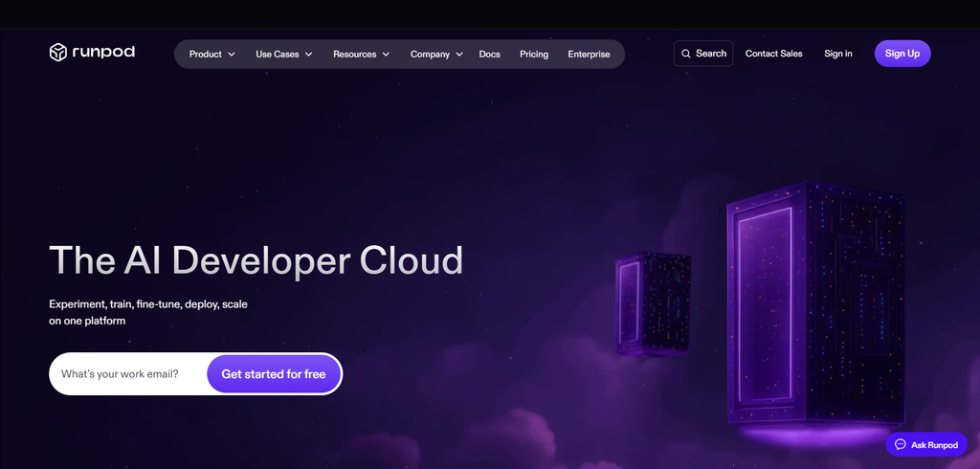Focus the work email input field
This screenshot has width=980, height=469.
pos(128,374)
